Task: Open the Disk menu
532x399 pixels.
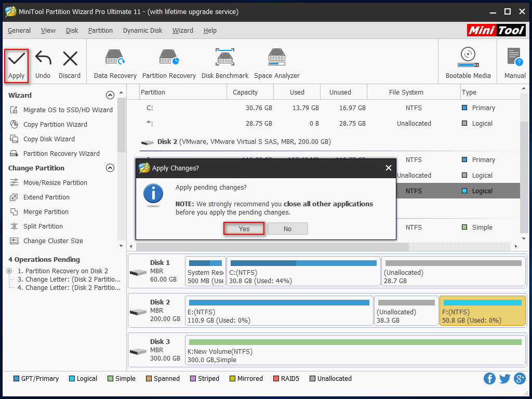Action: (x=72, y=31)
